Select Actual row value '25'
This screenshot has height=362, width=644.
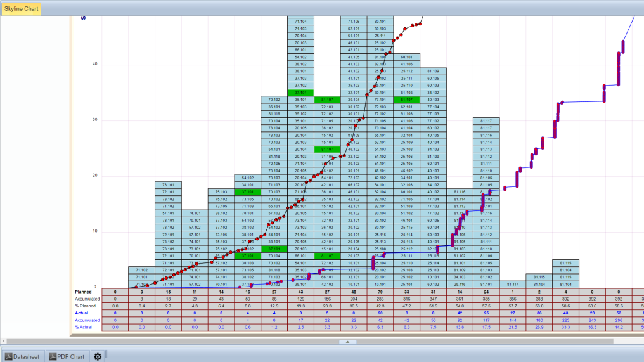(486, 313)
